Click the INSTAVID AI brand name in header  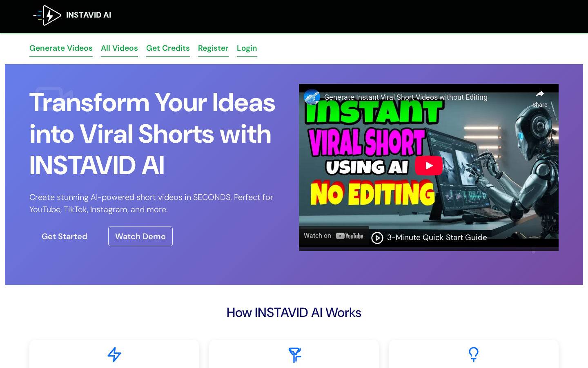[x=89, y=15]
